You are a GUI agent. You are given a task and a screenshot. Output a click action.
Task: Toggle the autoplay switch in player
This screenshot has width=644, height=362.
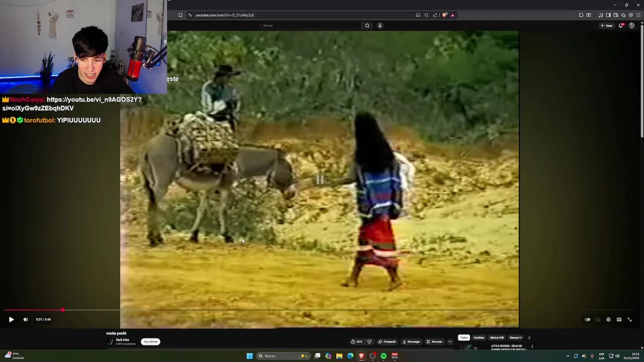[x=588, y=319]
